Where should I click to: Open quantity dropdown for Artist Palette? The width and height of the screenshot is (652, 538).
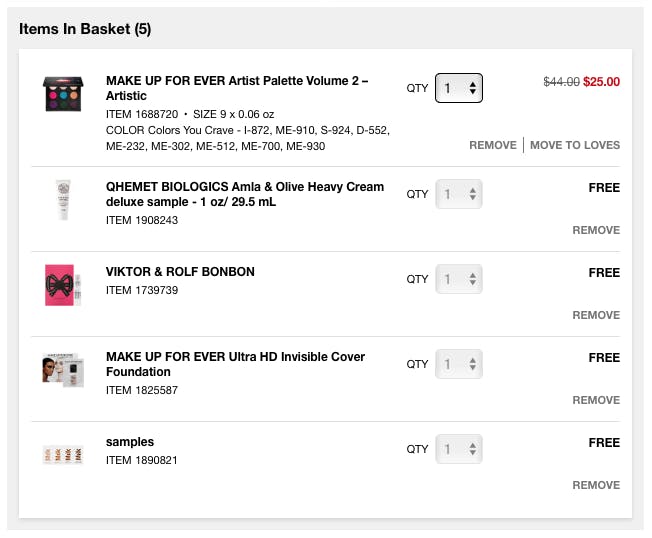tap(459, 88)
